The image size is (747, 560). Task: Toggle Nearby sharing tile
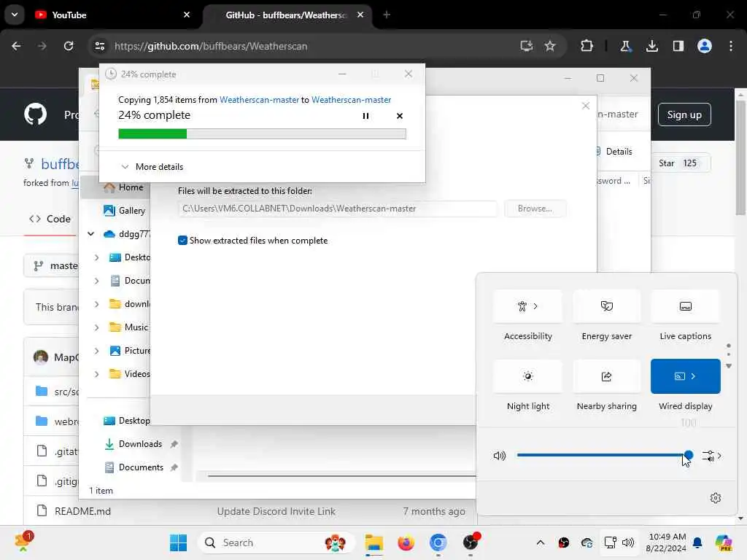click(x=606, y=376)
